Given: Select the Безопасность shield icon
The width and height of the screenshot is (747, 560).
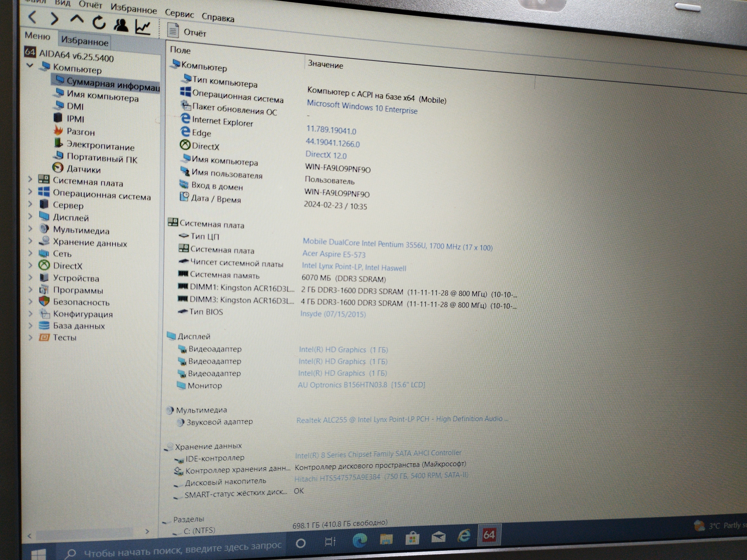Looking at the screenshot, I should pyautogui.click(x=44, y=301).
